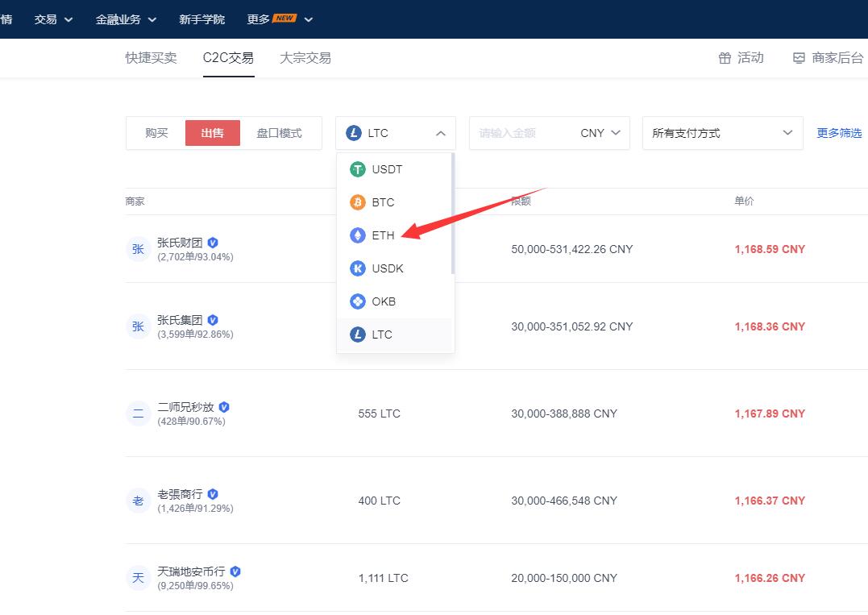
Task: Switch to the 快捷买卖 tab
Action: (x=150, y=58)
